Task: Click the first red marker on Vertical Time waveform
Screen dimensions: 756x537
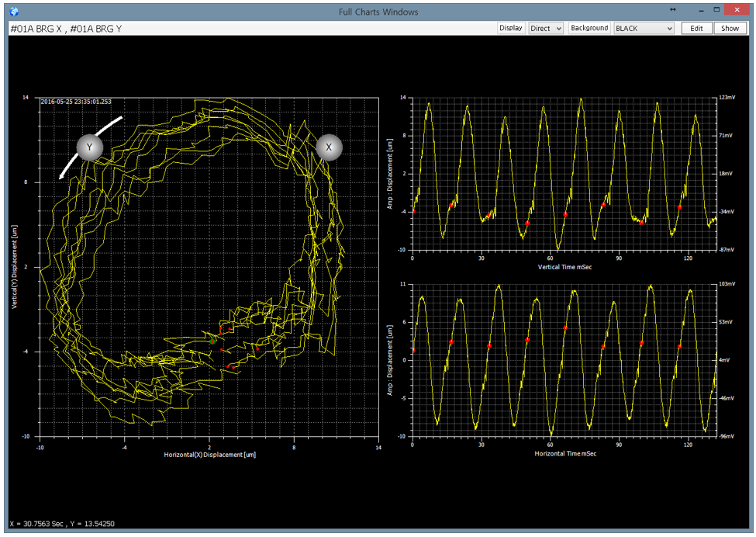Action: (x=413, y=211)
